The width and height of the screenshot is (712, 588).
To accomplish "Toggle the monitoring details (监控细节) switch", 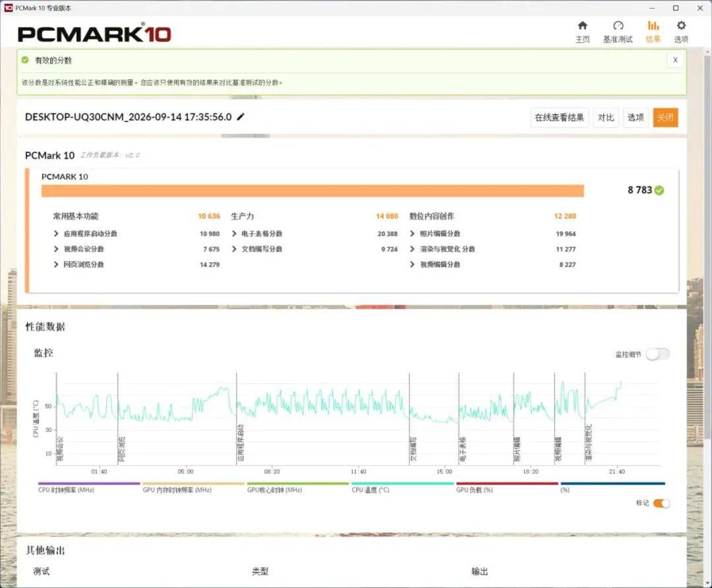I will 658,354.
